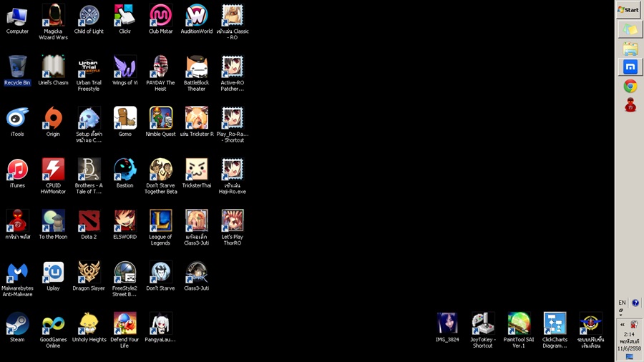The height and width of the screenshot is (362, 644).
Task: Open PaintTool SAI Ver.1 shortcut
Action: point(519,331)
